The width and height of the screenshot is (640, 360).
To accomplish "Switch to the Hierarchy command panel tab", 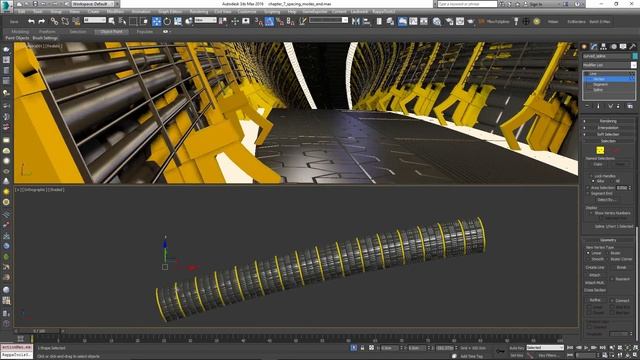I will pyautogui.click(x=604, y=47).
